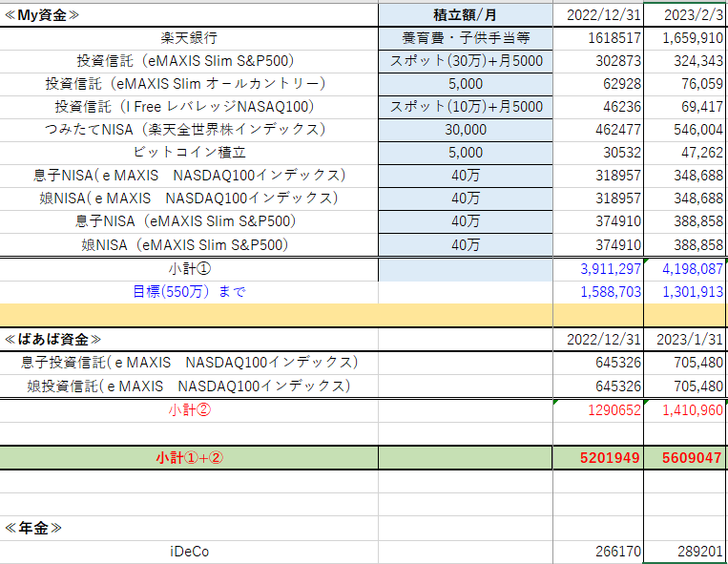Image resolution: width=728 pixels, height=564 pixels.
Task: Select the ≪My資金≫ header cell
Action: [x=189, y=15]
